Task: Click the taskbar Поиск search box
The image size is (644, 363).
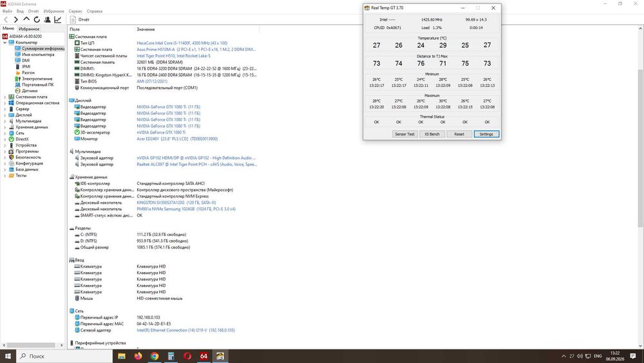Action: point(64,356)
